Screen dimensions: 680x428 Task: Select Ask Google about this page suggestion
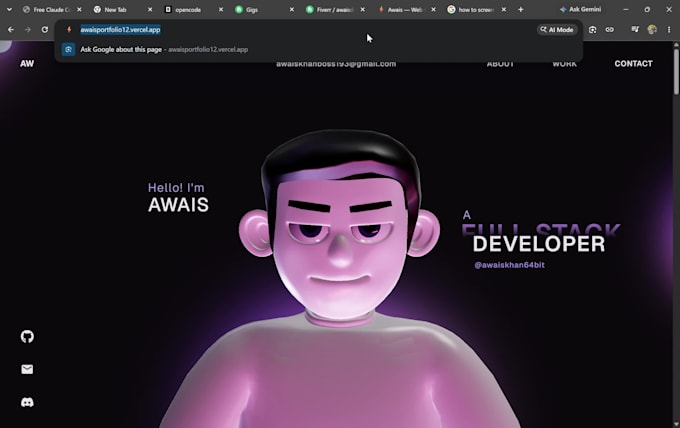[318, 49]
